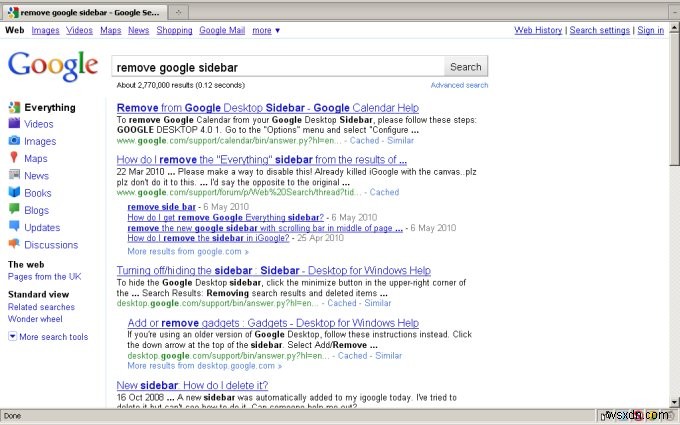This screenshot has width=680, height=425.
Task: Click Cached link for Google Calendar Help result
Action: (x=364, y=141)
